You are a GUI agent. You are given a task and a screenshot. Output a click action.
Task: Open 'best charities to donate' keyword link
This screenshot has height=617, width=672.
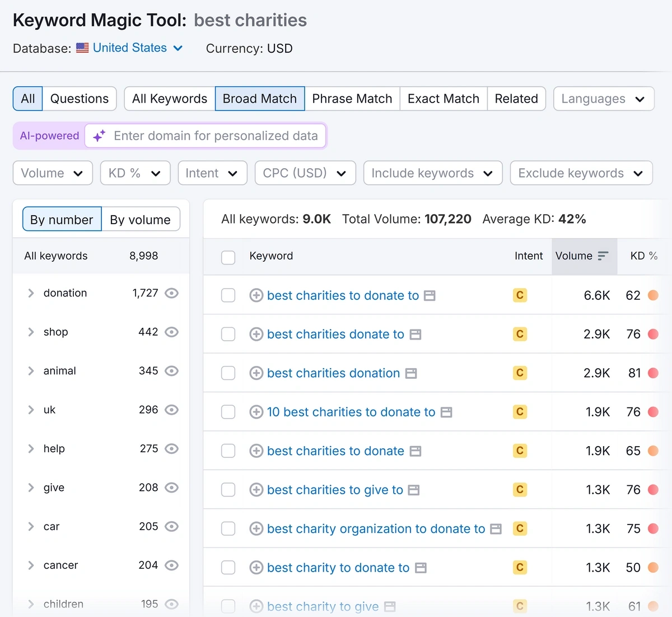click(335, 451)
